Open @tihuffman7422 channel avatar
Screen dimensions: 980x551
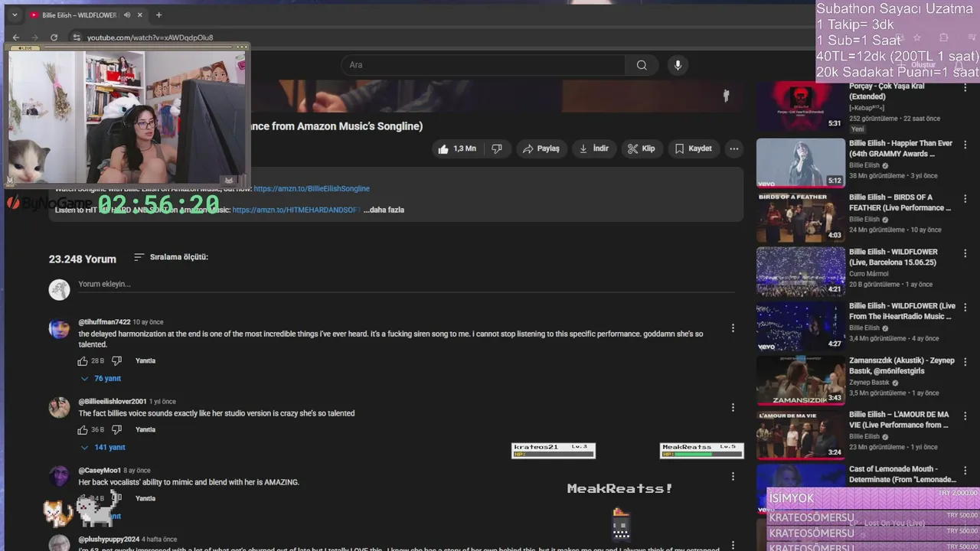59,329
